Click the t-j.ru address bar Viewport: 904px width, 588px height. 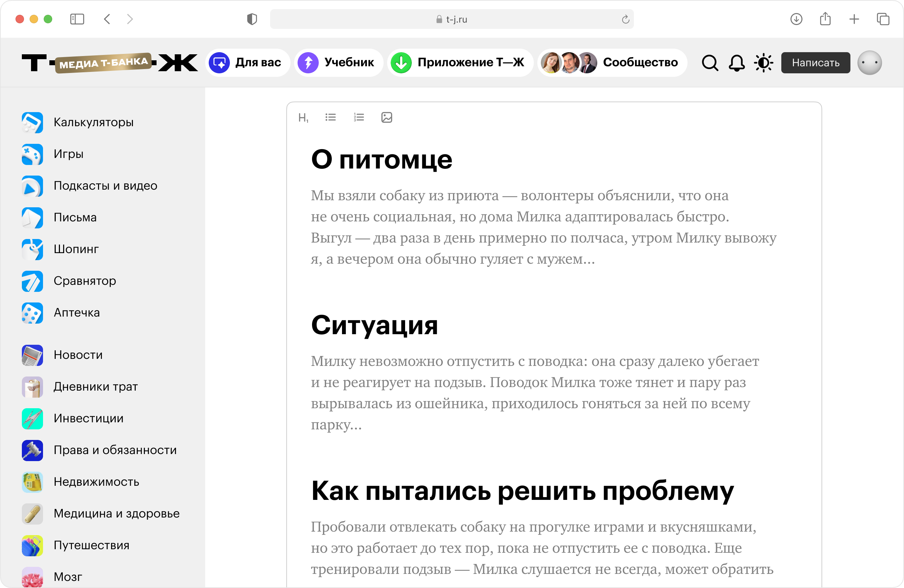click(451, 19)
